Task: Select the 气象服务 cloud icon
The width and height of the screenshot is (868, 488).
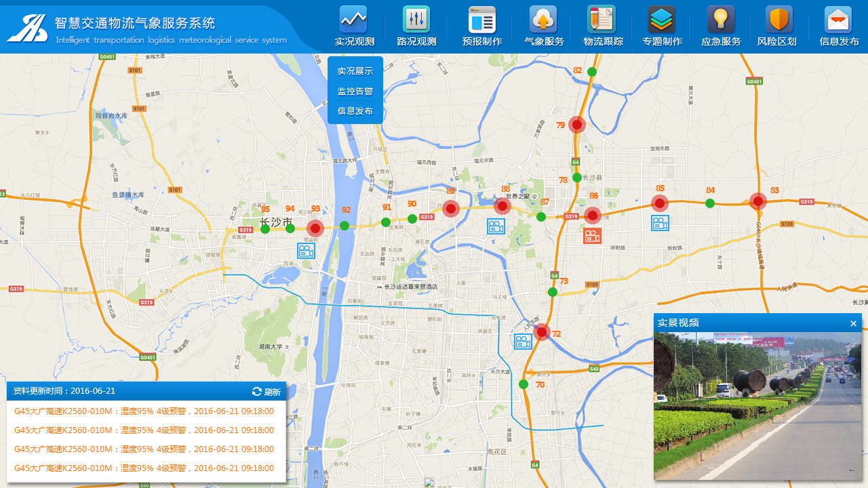Action: point(543,20)
